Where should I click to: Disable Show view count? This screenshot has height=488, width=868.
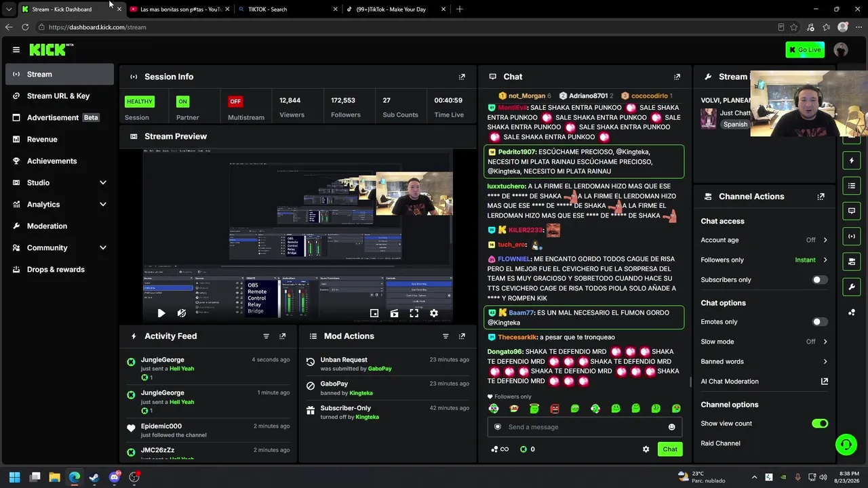click(820, 424)
